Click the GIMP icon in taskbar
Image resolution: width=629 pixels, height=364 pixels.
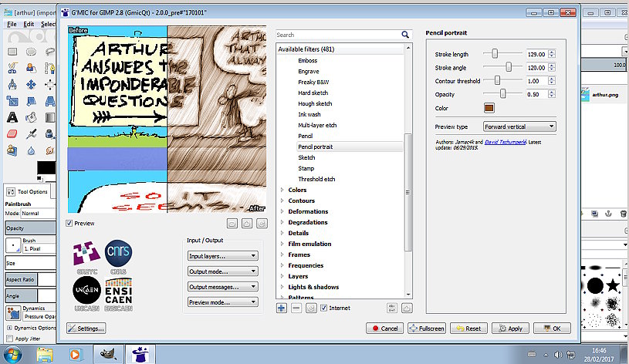[x=108, y=355]
